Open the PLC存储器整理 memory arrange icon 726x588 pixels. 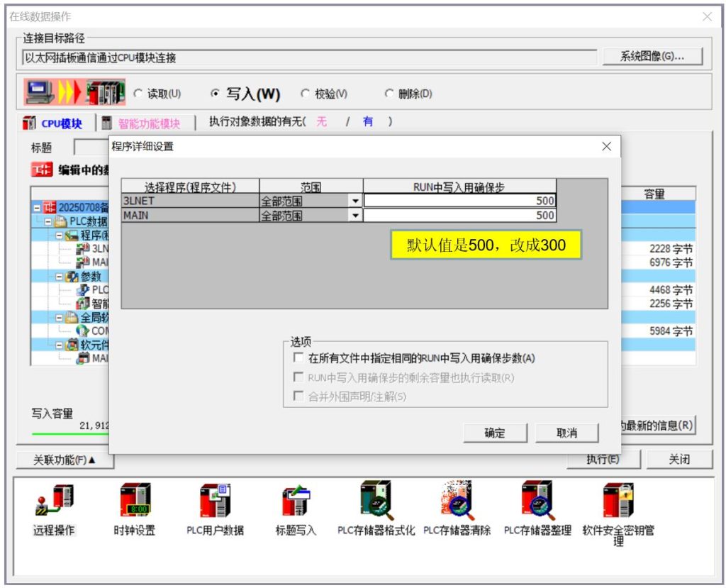click(x=537, y=500)
